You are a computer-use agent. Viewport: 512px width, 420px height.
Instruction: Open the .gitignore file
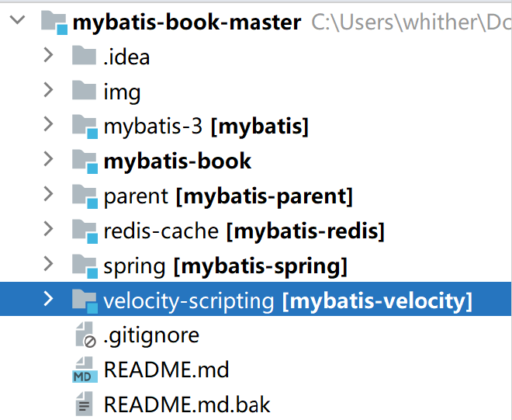click(x=150, y=335)
